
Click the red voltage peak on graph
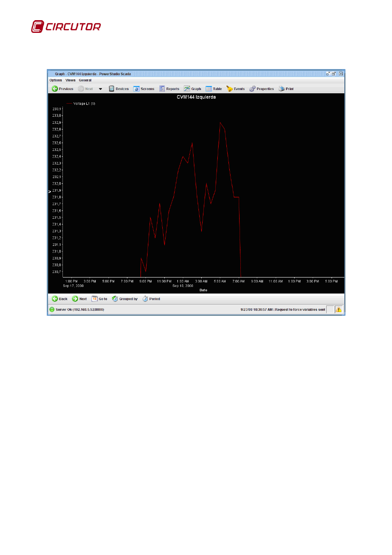coord(220,123)
